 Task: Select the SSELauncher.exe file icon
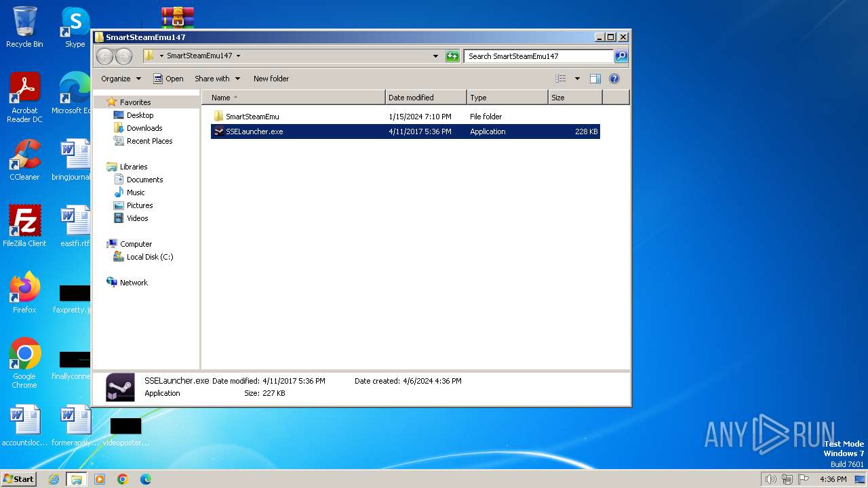click(218, 131)
